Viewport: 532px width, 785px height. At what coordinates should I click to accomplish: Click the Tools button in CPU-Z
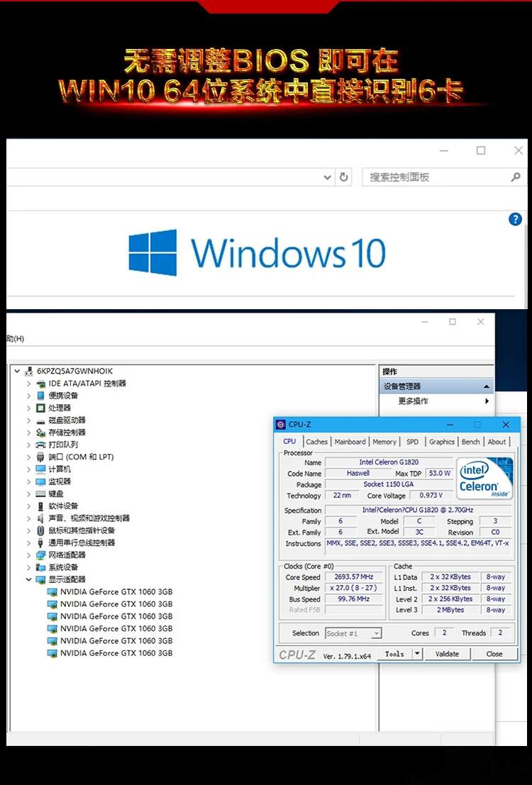(x=394, y=654)
